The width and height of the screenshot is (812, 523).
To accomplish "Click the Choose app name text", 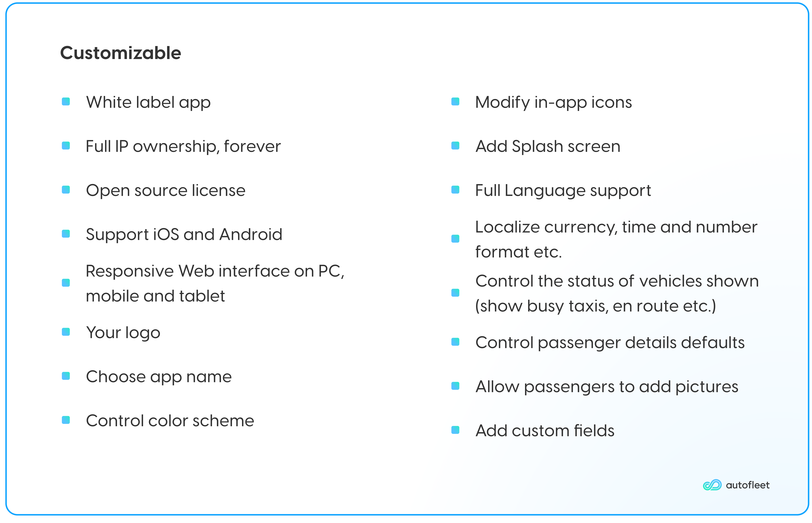I will point(159,377).
